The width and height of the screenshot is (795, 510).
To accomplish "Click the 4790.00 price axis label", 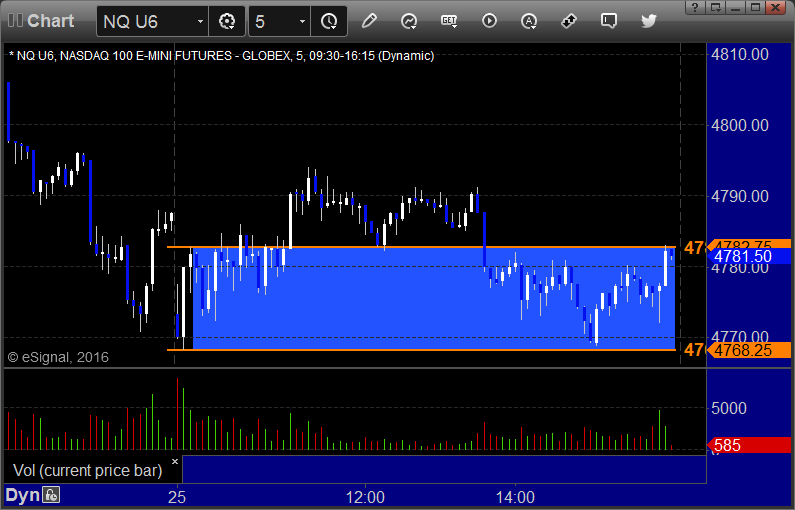I will click(x=740, y=196).
